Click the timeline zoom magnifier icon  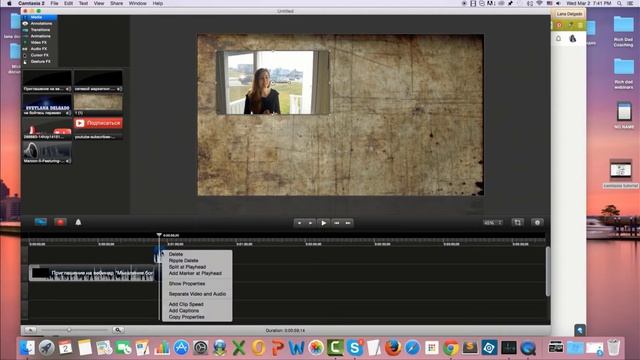point(118,330)
